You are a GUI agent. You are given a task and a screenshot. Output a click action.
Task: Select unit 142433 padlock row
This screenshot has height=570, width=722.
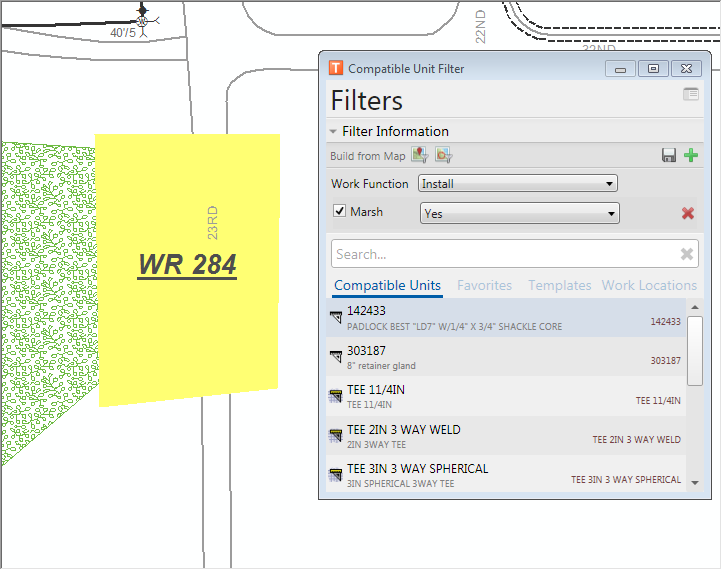pos(506,317)
